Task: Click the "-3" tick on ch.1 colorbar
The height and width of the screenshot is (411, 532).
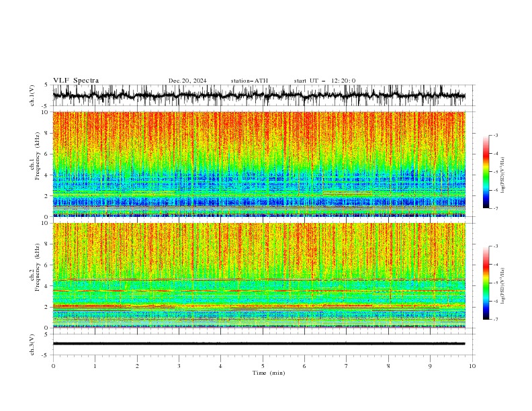Action: click(x=495, y=135)
